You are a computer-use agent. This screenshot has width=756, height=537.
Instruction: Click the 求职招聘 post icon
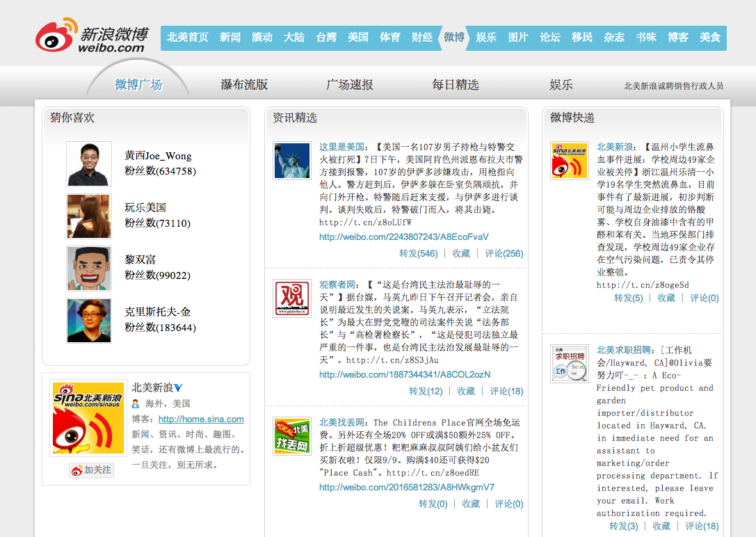[x=570, y=364]
